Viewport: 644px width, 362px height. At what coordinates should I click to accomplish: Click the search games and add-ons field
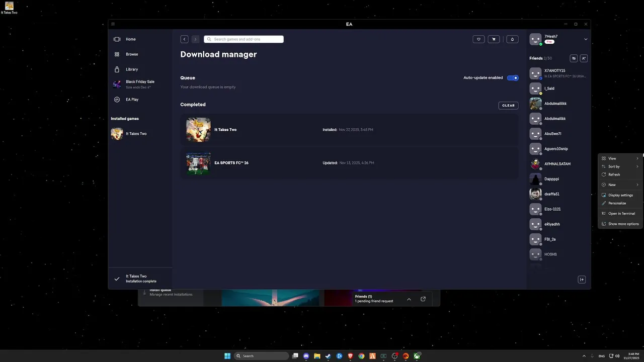(244, 39)
